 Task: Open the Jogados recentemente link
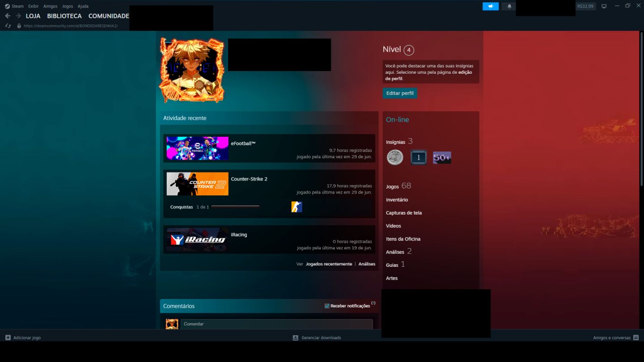[329, 264]
